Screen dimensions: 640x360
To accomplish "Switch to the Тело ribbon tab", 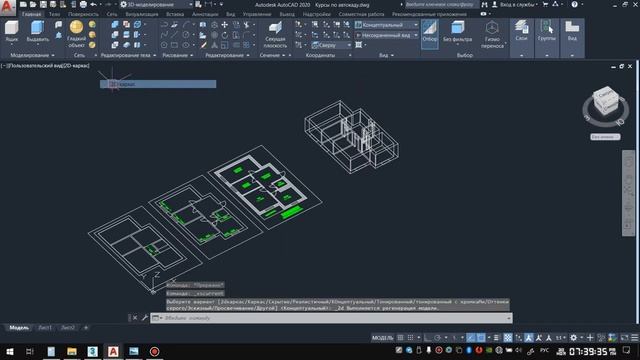I will [54, 14].
